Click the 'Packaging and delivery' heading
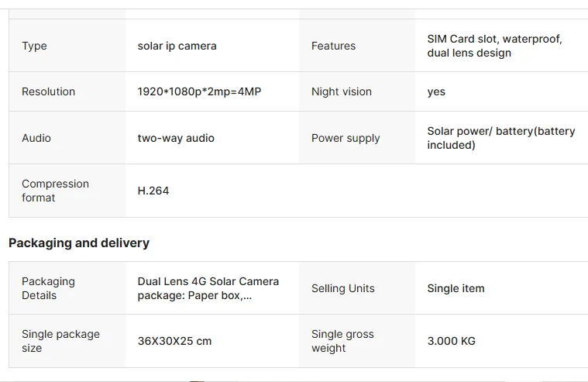 (x=79, y=243)
